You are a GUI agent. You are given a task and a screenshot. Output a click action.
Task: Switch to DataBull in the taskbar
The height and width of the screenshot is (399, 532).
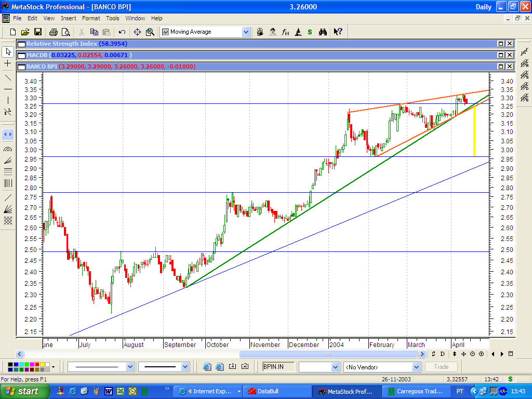[x=277, y=392]
